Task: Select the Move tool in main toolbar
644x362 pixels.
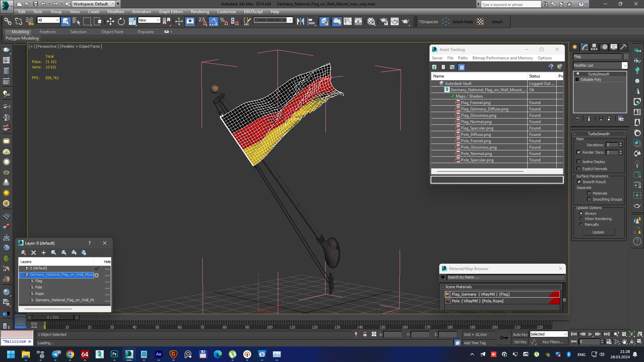Action: coord(110,22)
